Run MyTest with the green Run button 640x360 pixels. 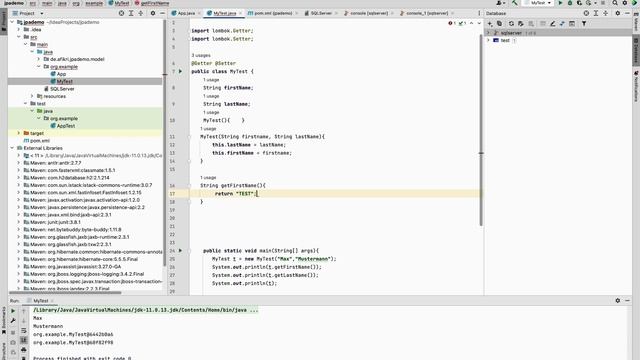(560, 3)
